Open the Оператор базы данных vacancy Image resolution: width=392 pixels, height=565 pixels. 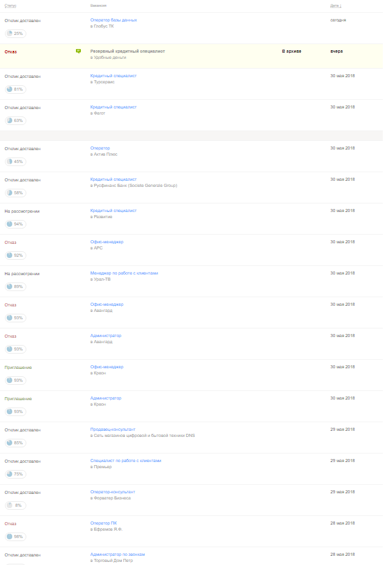click(113, 19)
